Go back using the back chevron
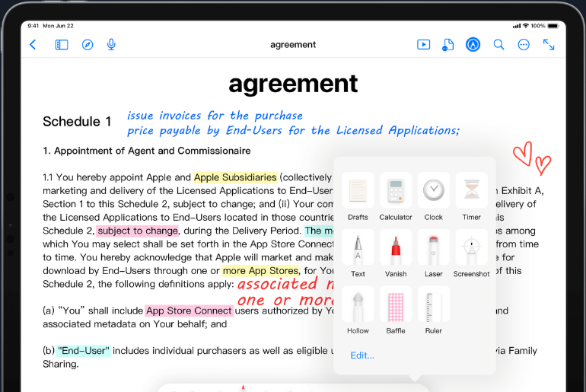 click(x=33, y=45)
